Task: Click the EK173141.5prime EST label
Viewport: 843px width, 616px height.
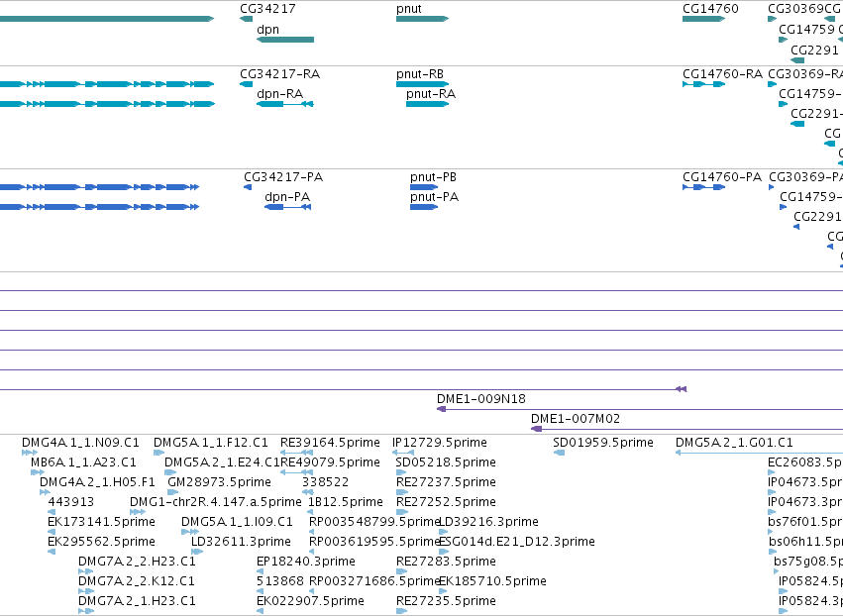Action: point(101,522)
